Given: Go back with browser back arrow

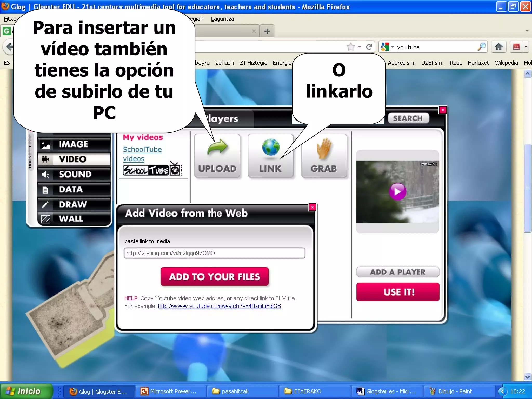Looking at the screenshot, I should pyautogui.click(x=9, y=47).
